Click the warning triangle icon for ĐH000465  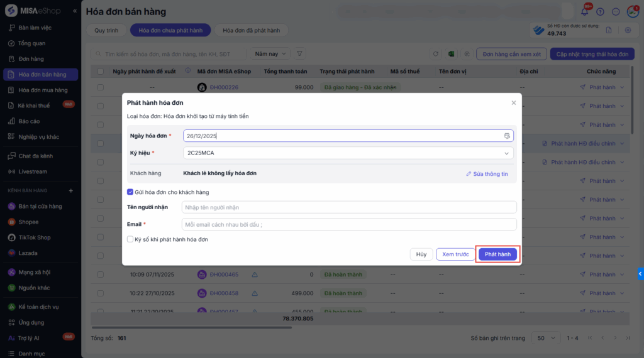pos(255,274)
